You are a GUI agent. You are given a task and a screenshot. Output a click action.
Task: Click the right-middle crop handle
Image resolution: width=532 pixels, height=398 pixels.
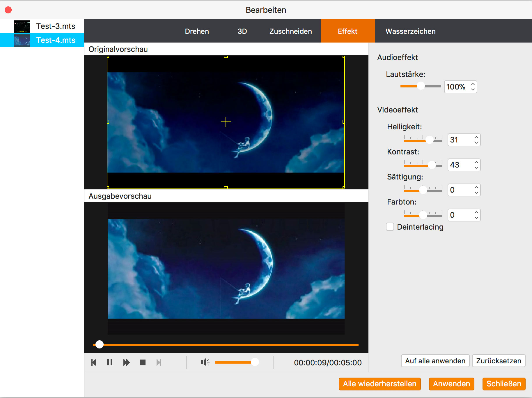(x=344, y=122)
